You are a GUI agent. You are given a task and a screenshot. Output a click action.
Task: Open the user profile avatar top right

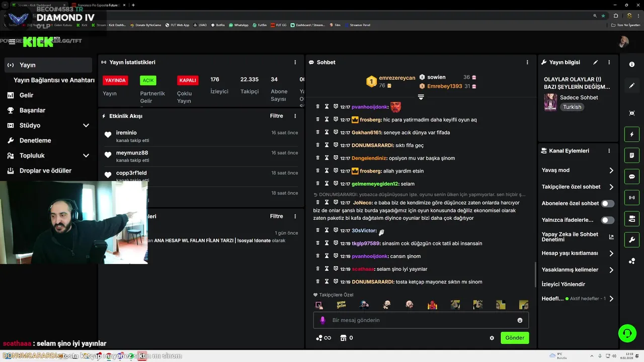[624, 42]
